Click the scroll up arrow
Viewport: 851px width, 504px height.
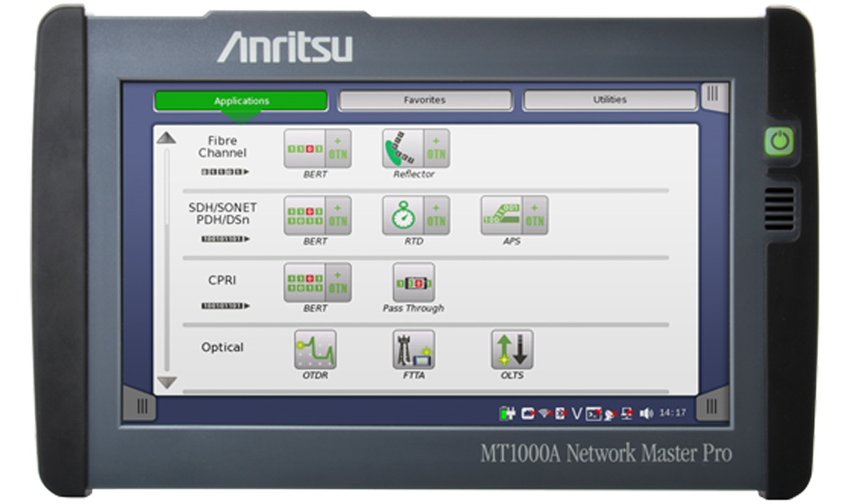pos(167,138)
